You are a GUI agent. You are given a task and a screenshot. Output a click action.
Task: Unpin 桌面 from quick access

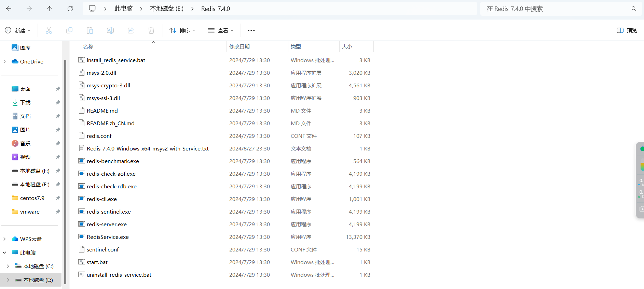coord(58,89)
